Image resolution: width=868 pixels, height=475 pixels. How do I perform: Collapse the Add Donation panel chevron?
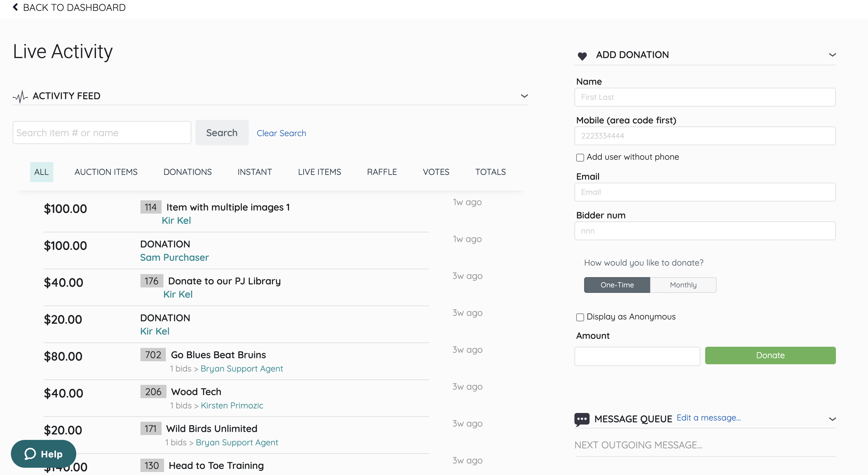[x=832, y=55]
